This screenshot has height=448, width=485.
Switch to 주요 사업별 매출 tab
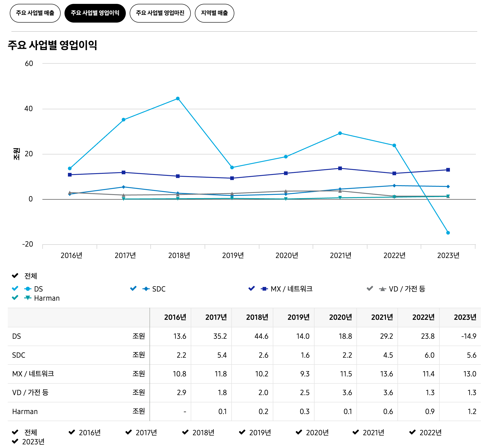coord(35,13)
